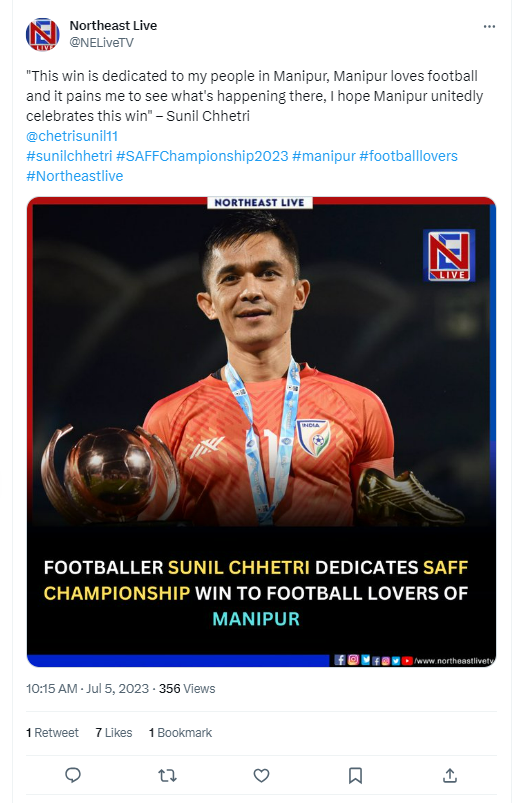The image size is (531, 803).
Task: Open the @chetrisunil11 mention
Action: (72, 136)
